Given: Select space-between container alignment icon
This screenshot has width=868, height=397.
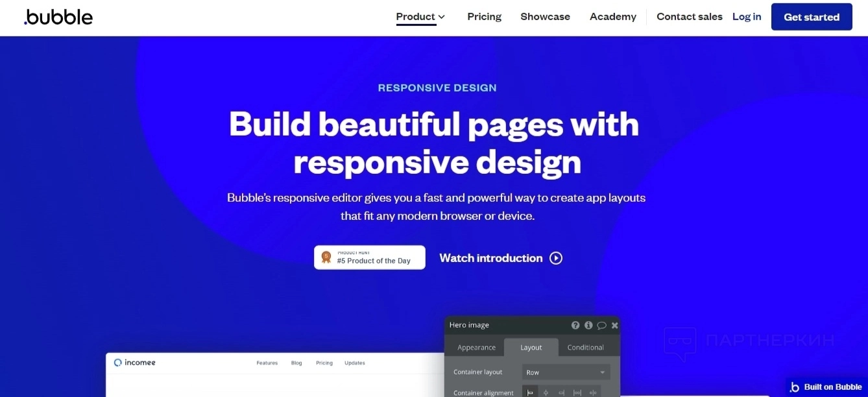Looking at the screenshot, I should (577, 392).
